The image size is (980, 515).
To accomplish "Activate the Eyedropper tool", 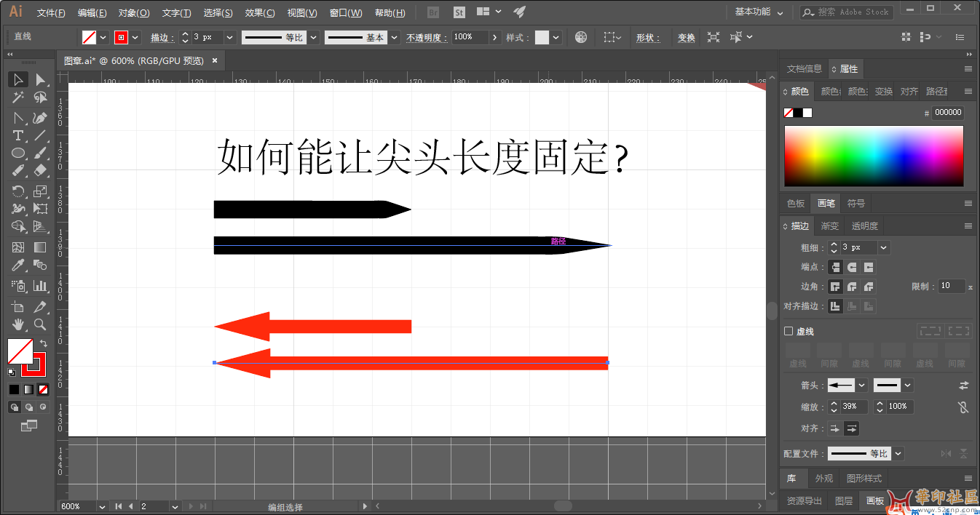I will pyautogui.click(x=19, y=266).
